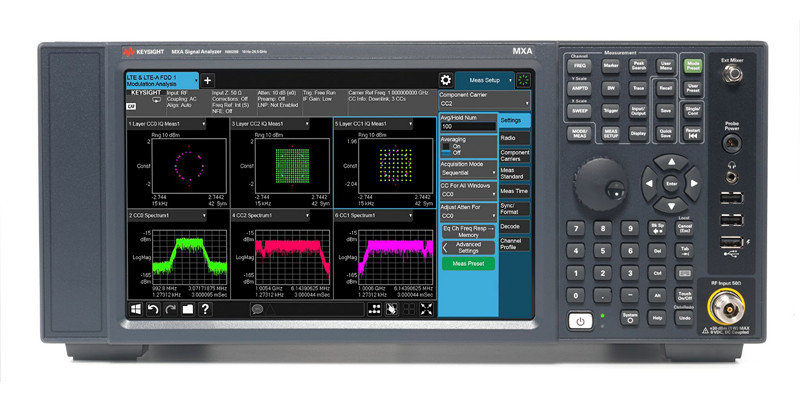This screenshot has width=800, height=402.
Task: Open the Decode tab
Action: coord(514,227)
